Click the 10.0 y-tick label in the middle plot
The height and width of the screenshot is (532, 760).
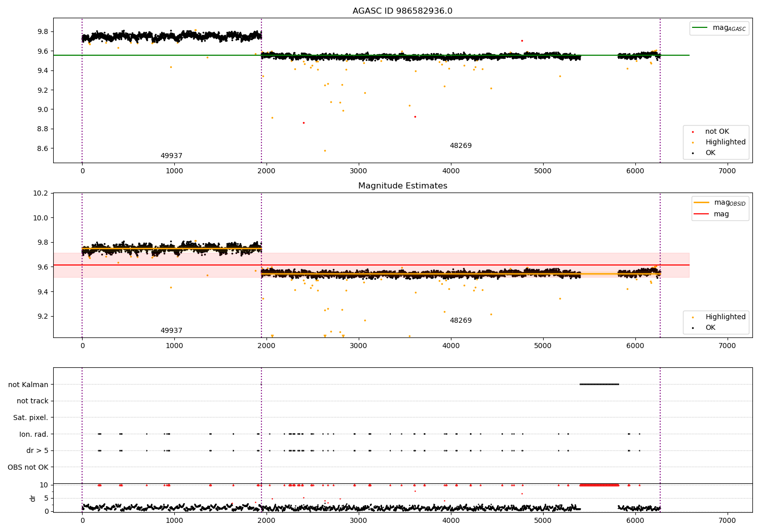[x=41, y=218]
